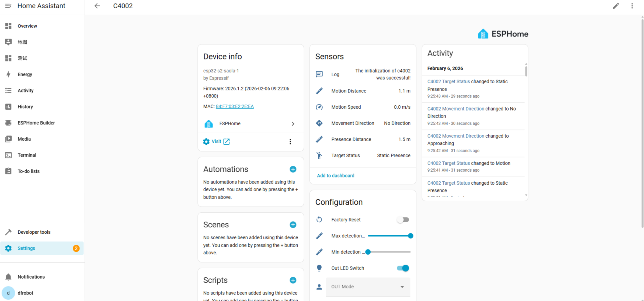Viewport: 644px width, 301px height.
Task: Open ESPHome Builder in the sidebar
Action: point(42,123)
